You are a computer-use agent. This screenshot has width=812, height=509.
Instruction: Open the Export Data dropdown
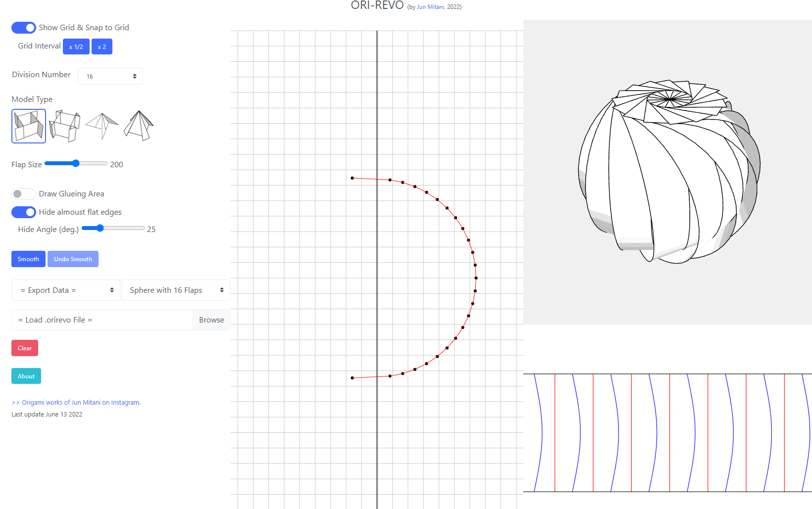[66, 290]
